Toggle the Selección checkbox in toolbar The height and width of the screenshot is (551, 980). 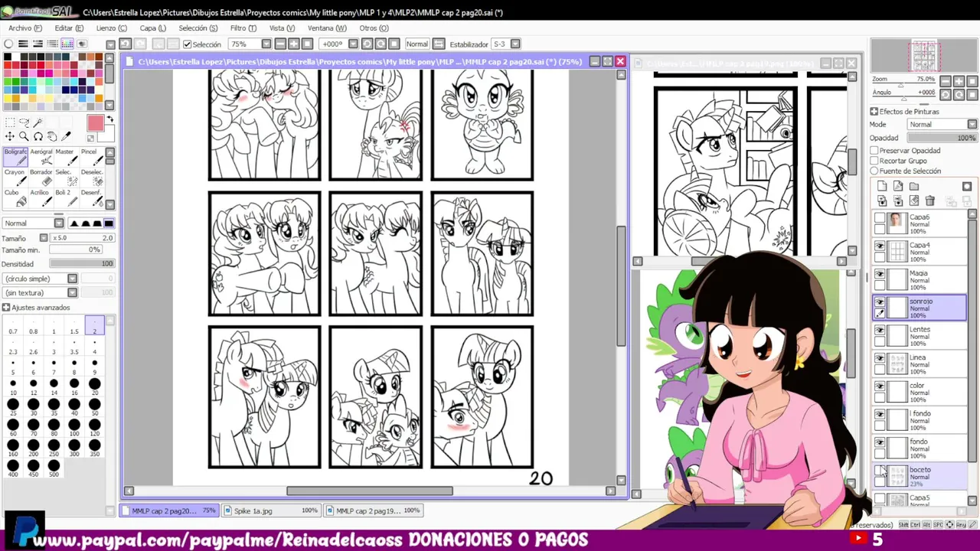[187, 44]
